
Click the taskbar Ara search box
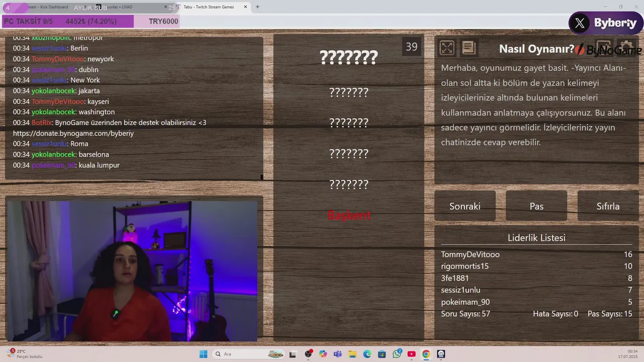click(x=248, y=354)
